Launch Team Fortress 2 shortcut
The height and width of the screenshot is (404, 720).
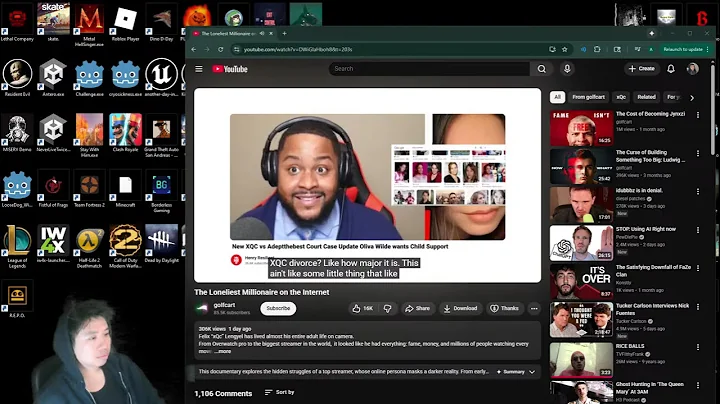90,188
